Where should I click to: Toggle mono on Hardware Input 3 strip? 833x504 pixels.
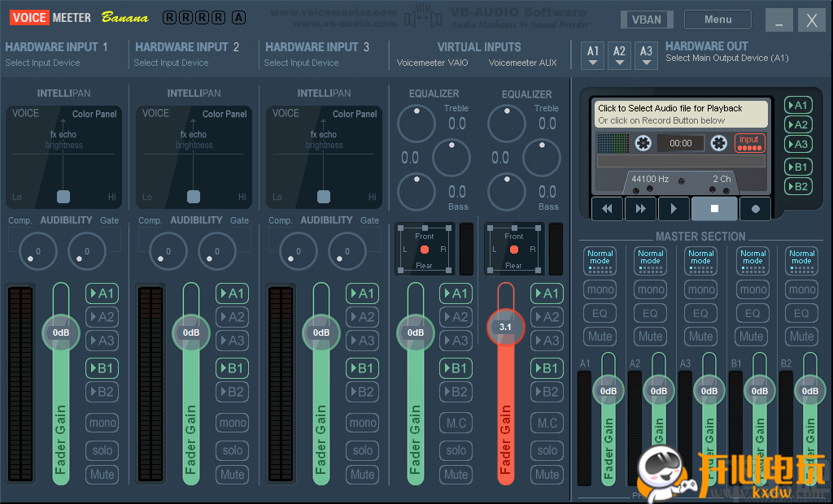coord(363,423)
